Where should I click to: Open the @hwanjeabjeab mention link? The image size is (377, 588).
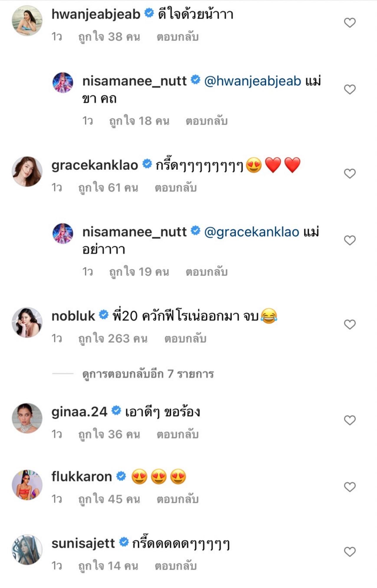click(252, 81)
